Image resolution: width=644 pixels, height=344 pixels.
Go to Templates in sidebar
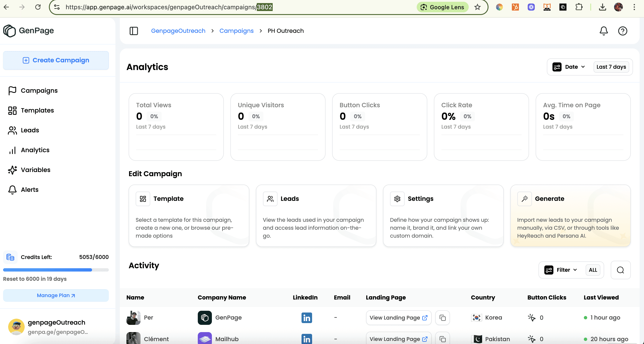tap(37, 110)
